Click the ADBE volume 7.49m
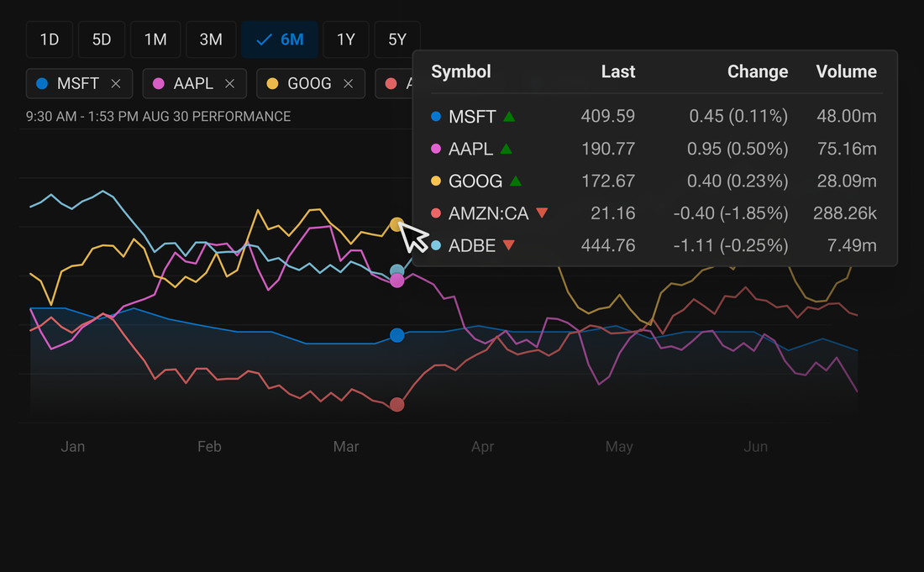The height and width of the screenshot is (572, 924). 852,245
